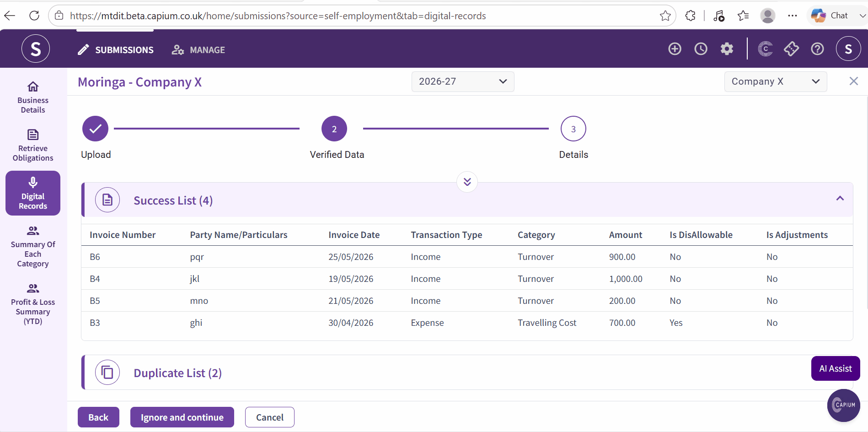
Task: Open the Company X dropdown
Action: tap(776, 81)
